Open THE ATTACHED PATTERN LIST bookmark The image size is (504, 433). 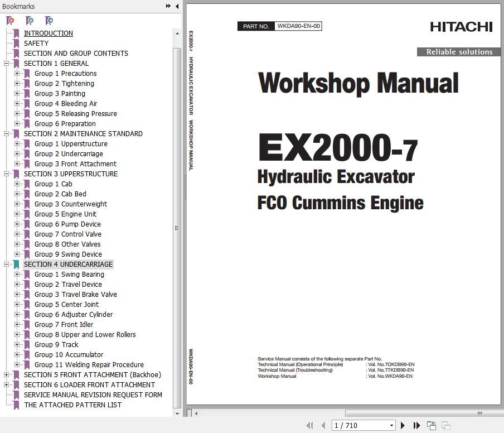[x=72, y=405]
